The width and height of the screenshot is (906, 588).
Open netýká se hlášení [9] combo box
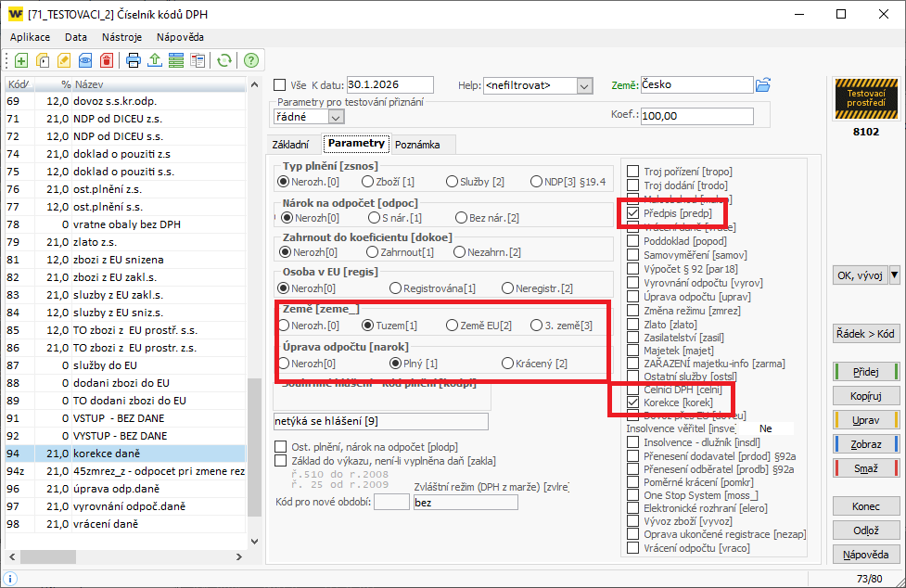click(381, 421)
